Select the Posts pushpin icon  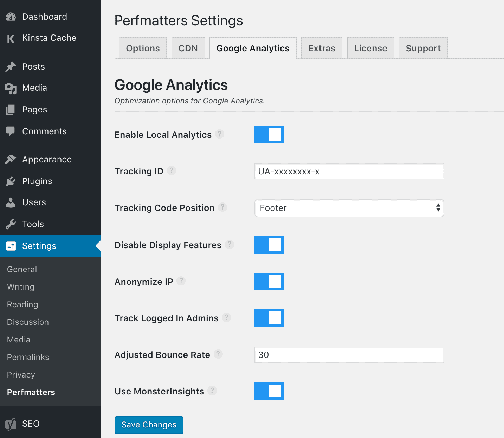click(x=11, y=66)
